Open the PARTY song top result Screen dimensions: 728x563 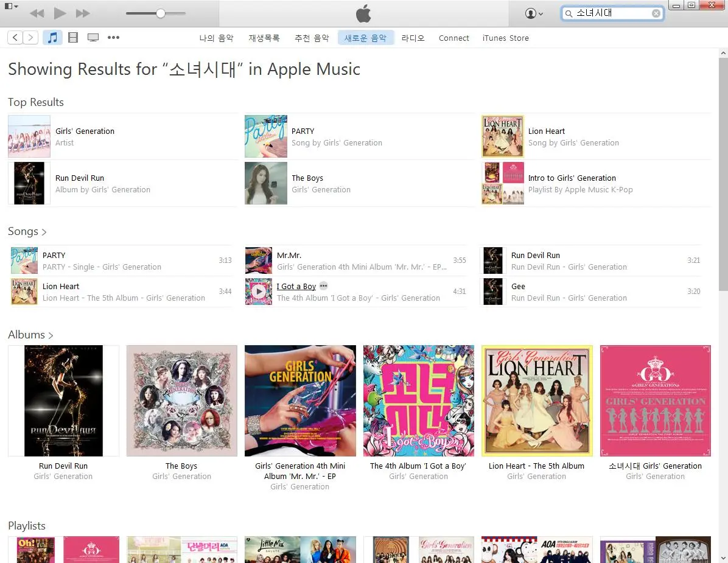pyautogui.click(x=359, y=136)
